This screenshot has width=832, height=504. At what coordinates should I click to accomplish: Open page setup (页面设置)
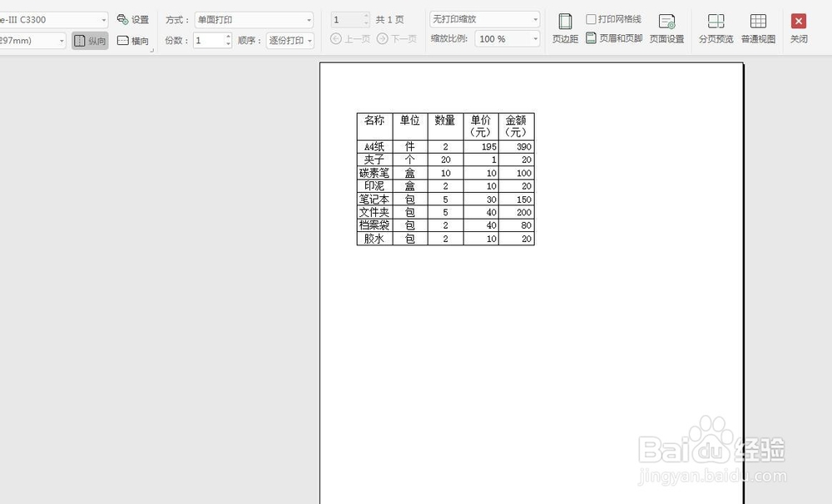pyautogui.click(x=666, y=28)
